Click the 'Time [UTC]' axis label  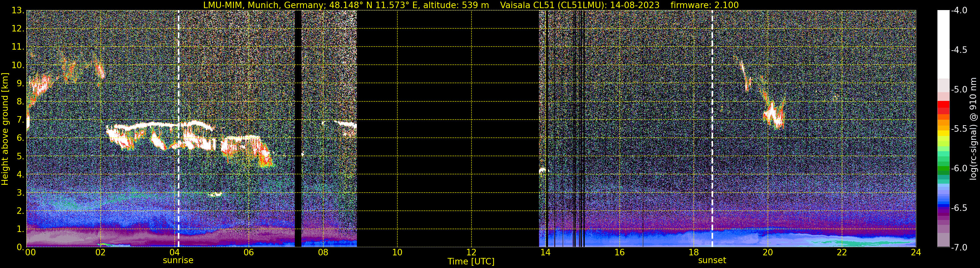pos(471,262)
